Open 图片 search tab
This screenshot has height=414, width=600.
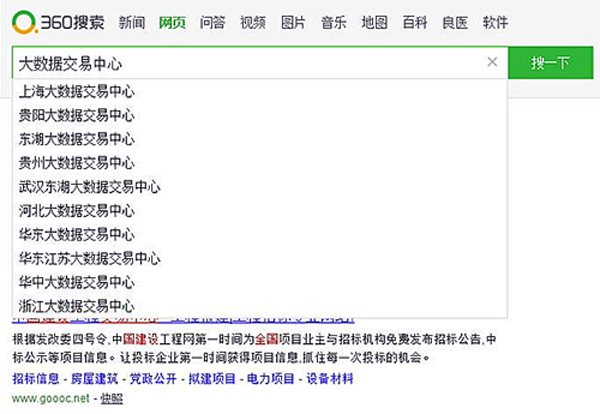pyautogui.click(x=293, y=23)
